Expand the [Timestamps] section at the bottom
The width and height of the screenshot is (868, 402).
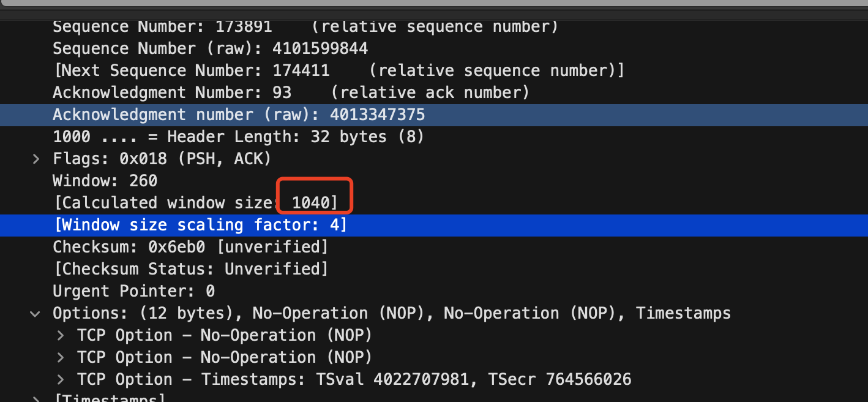click(35, 398)
